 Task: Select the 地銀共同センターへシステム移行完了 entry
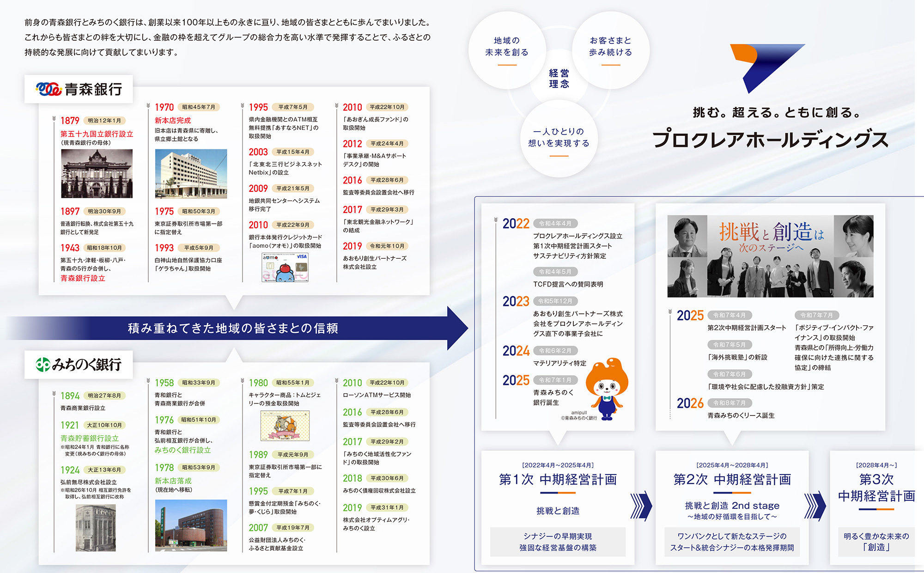(284, 205)
